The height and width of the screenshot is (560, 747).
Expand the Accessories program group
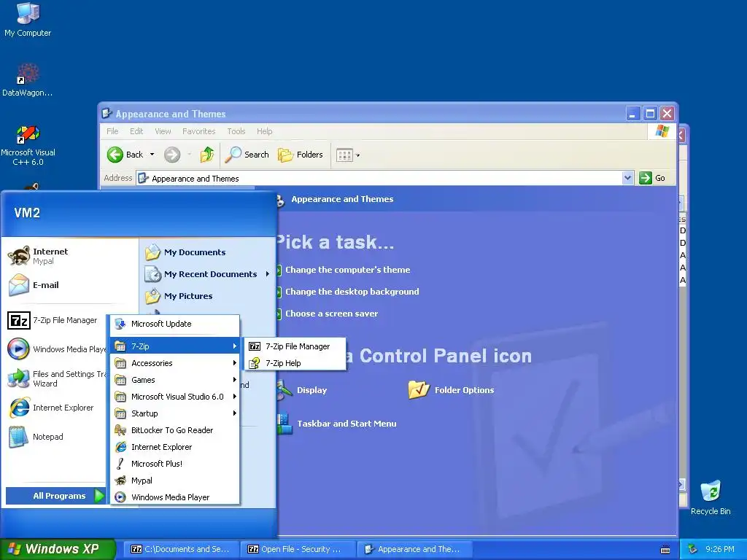(175, 363)
